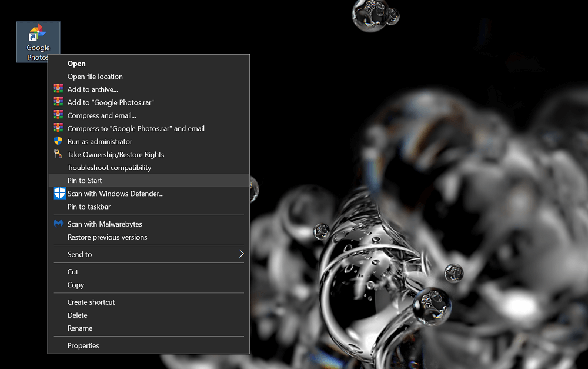Choose Scan with Malwarebytes

149,224
